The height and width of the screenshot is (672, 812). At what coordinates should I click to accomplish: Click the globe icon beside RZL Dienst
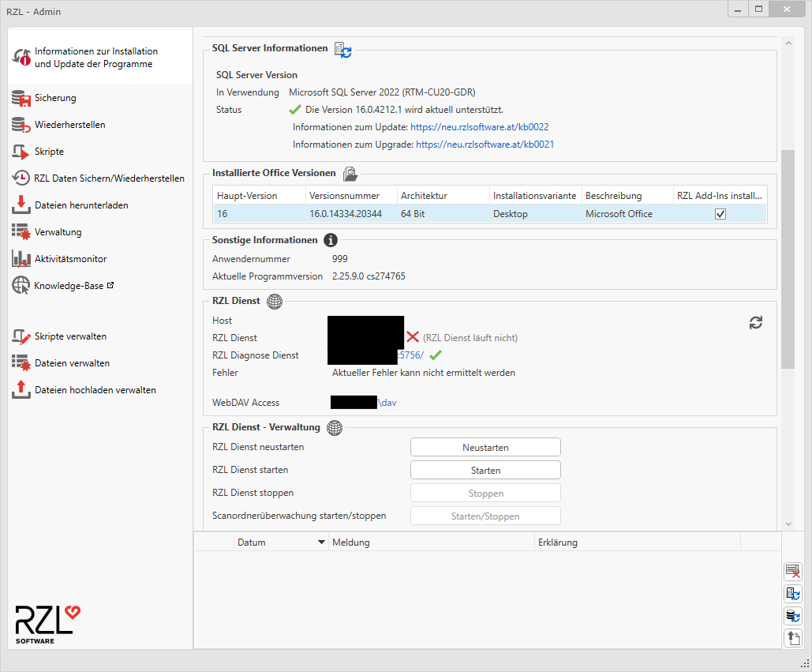pos(275,301)
